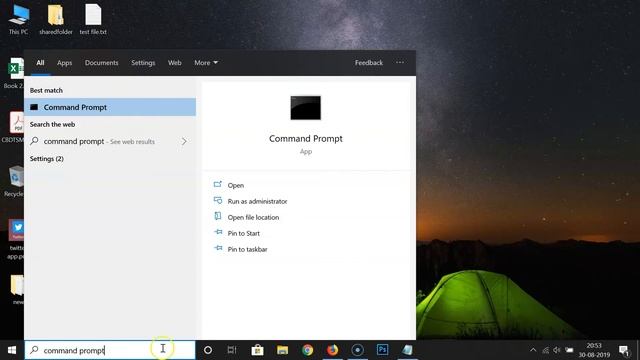
Task: Switch to the Settings search tab
Action: (143, 62)
